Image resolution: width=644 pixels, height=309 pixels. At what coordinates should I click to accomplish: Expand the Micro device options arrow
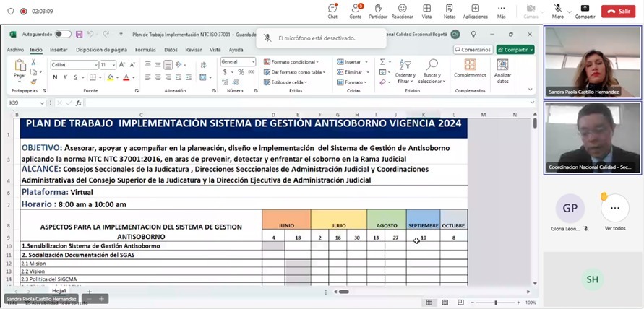[x=570, y=12]
